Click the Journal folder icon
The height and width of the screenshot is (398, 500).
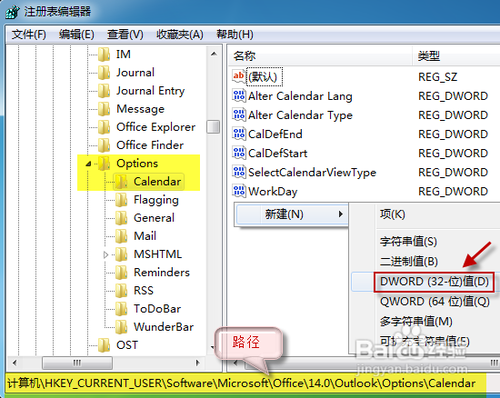[x=104, y=73]
